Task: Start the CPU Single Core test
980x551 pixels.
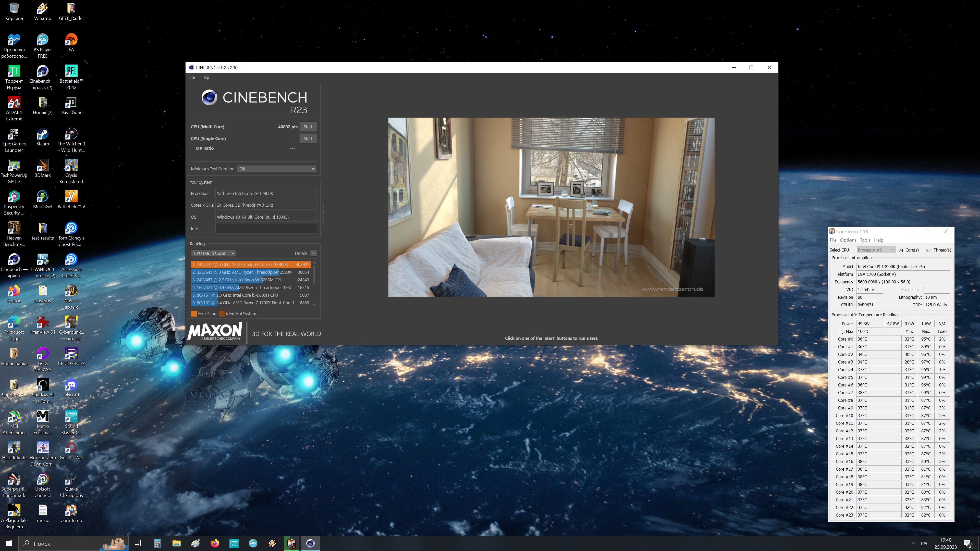Action: tap(308, 139)
